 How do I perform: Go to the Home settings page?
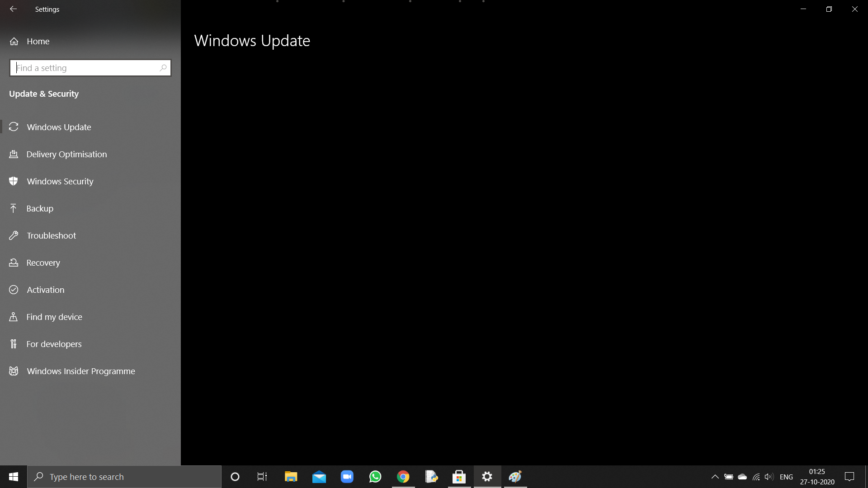[x=38, y=41]
